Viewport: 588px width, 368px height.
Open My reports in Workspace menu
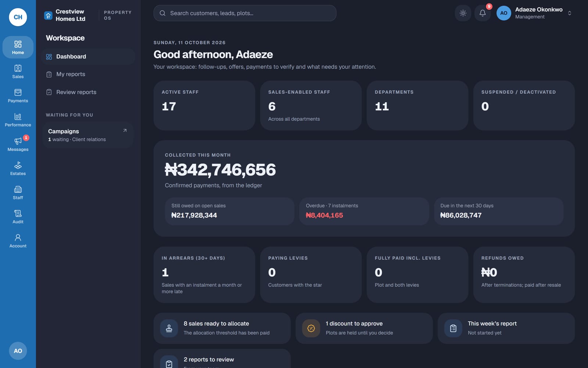click(88, 74)
